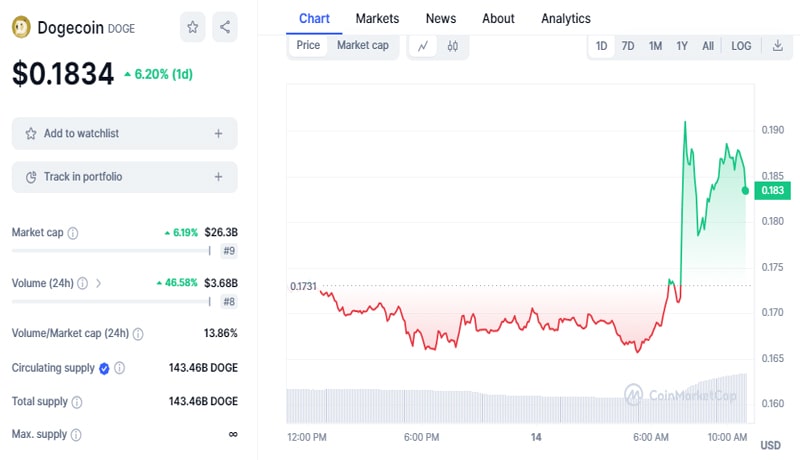
Task: Click volume rank #8 badge
Action: tap(229, 302)
